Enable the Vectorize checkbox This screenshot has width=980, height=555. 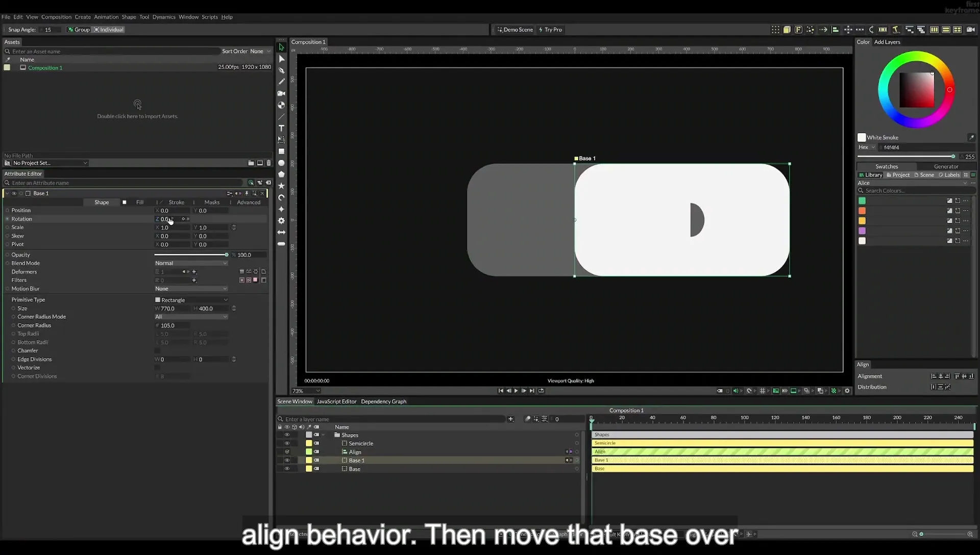tap(157, 368)
